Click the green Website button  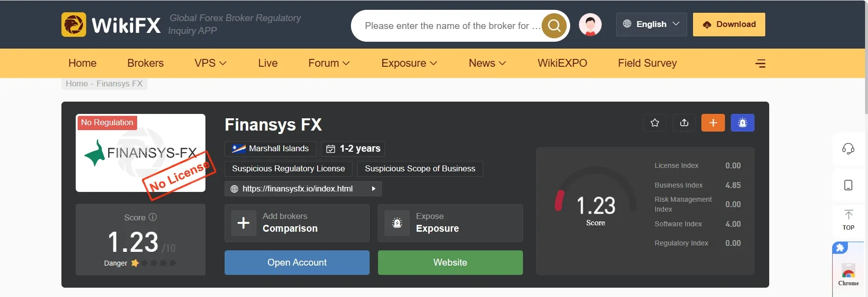[450, 263]
